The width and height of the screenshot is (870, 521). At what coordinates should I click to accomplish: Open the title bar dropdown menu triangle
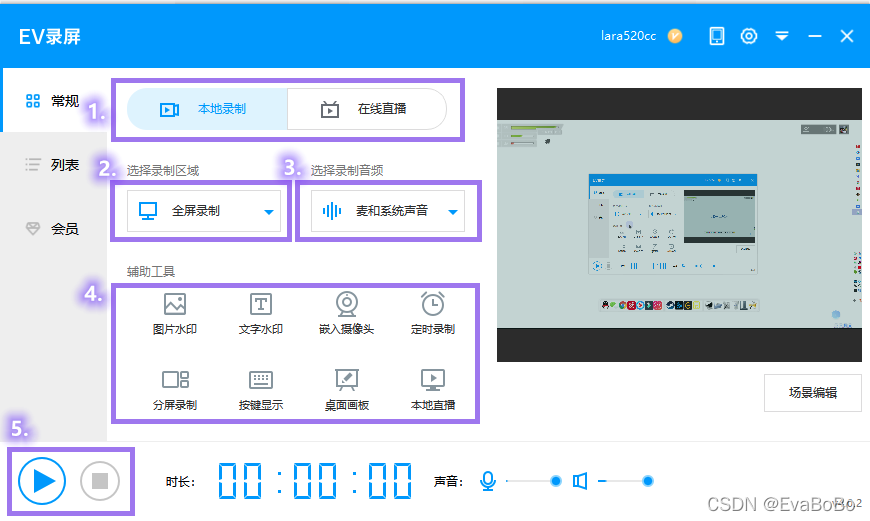(x=782, y=37)
